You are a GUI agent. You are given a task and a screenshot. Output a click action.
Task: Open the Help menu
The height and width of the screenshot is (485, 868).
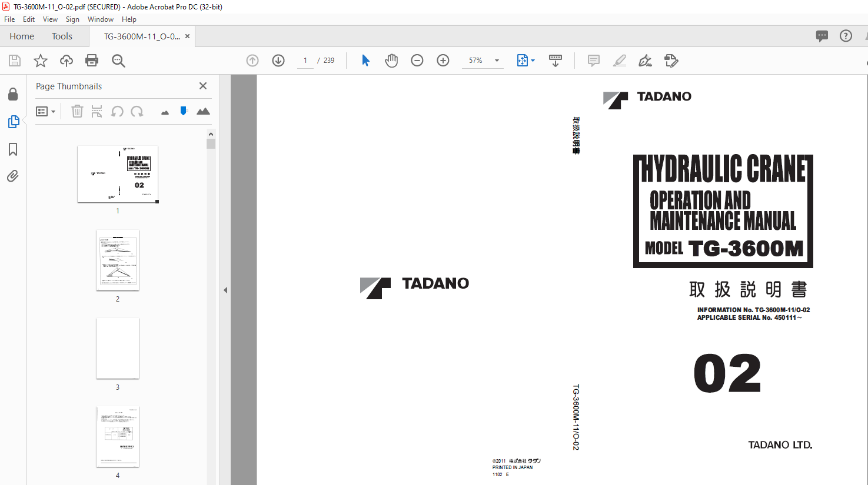coord(129,19)
